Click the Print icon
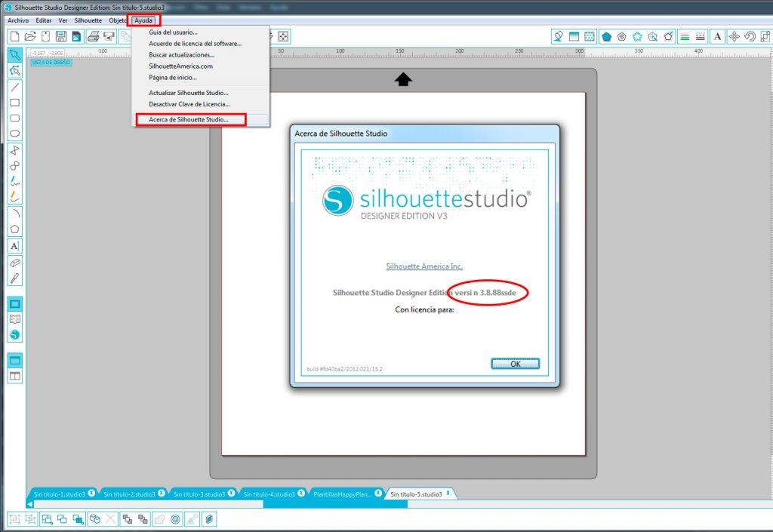Image resolution: width=773 pixels, height=532 pixels. [x=93, y=36]
